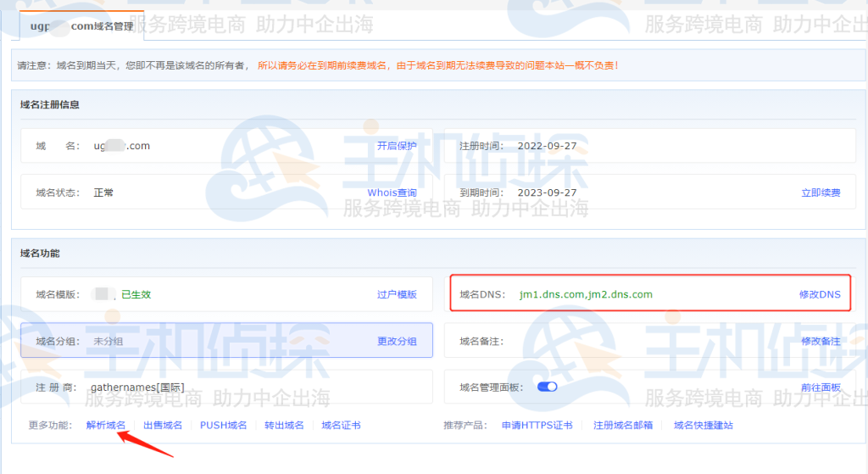Click the 域名功能 section heading

point(40,253)
